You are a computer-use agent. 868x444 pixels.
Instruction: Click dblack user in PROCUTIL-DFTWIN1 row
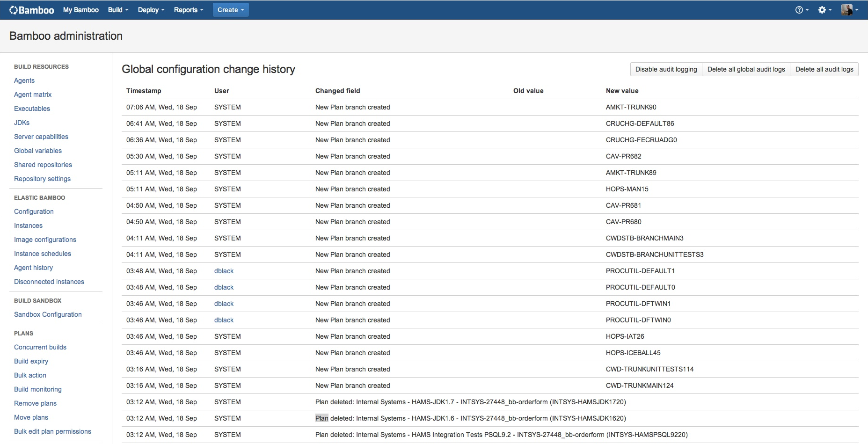[224, 304]
